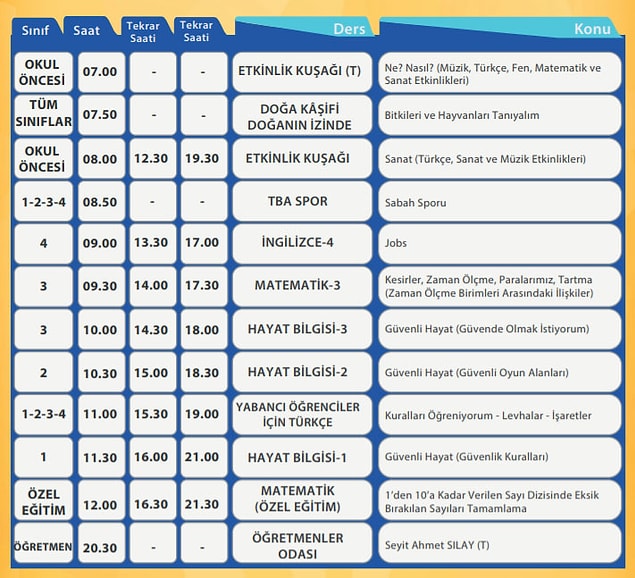This screenshot has height=578, width=635.
Task: Click the 10.00 time cell
Action: point(101,329)
